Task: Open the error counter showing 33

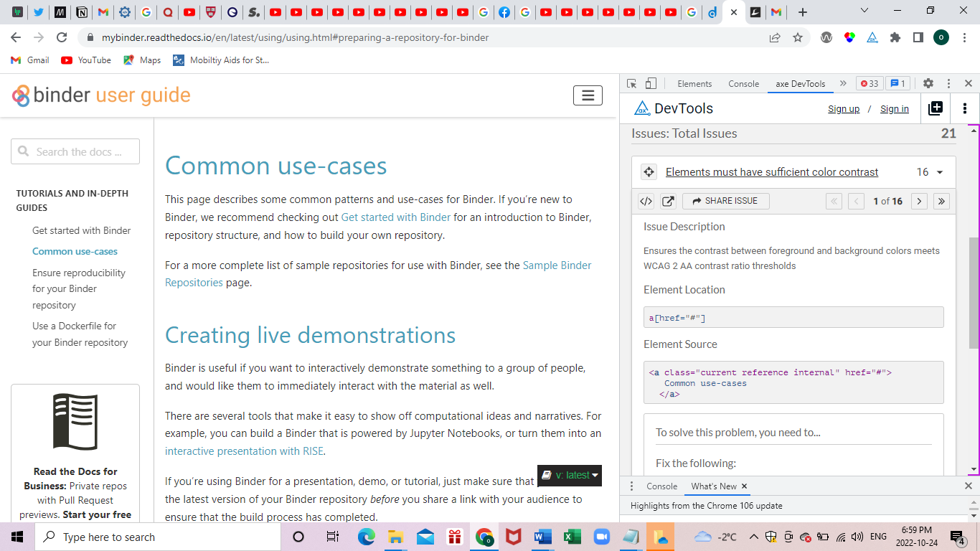Action: point(869,83)
